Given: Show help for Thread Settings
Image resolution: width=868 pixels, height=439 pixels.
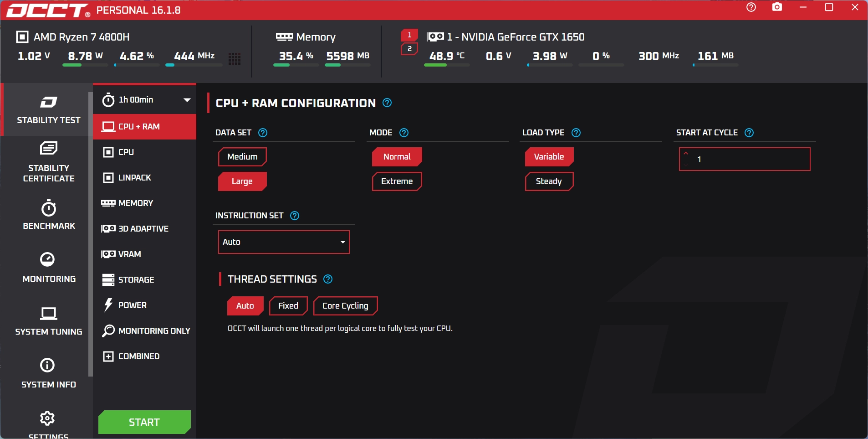Looking at the screenshot, I should [x=328, y=279].
